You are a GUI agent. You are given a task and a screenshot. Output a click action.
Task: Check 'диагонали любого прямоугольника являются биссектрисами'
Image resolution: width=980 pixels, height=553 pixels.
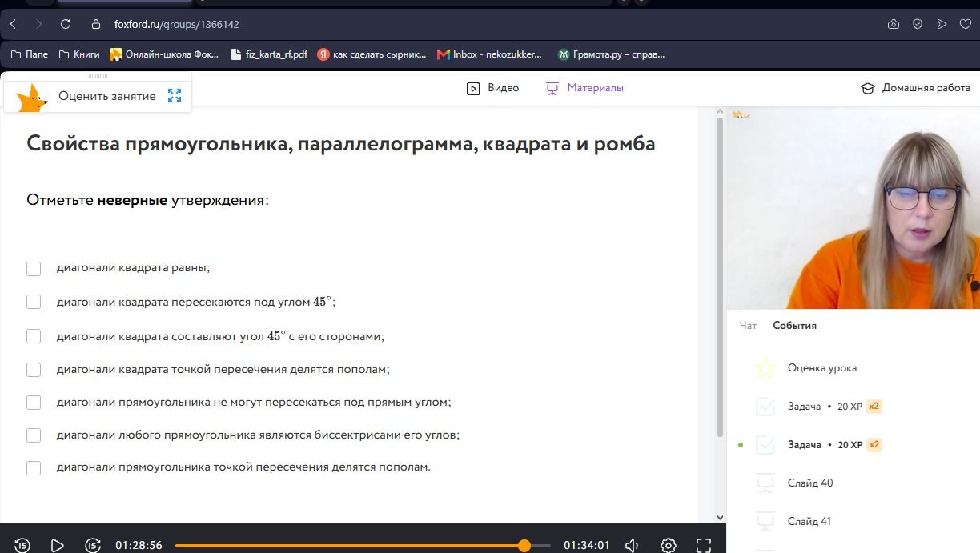pos(34,435)
